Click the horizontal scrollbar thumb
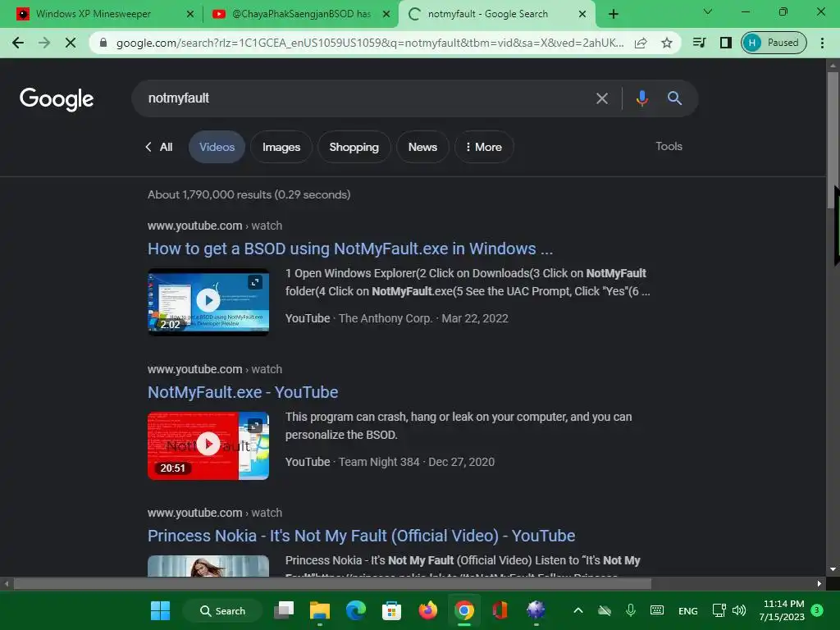840x630 pixels. pos(332,583)
